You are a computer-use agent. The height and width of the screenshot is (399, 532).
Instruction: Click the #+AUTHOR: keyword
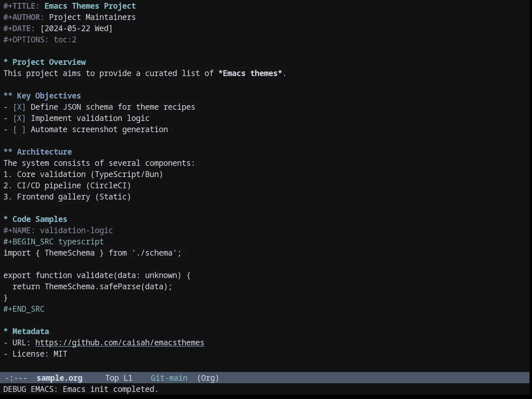point(24,17)
